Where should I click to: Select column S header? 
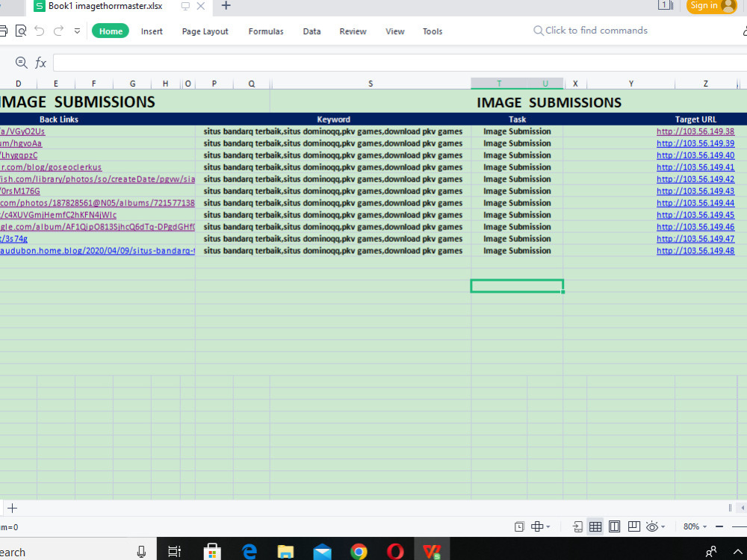pyautogui.click(x=371, y=84)
